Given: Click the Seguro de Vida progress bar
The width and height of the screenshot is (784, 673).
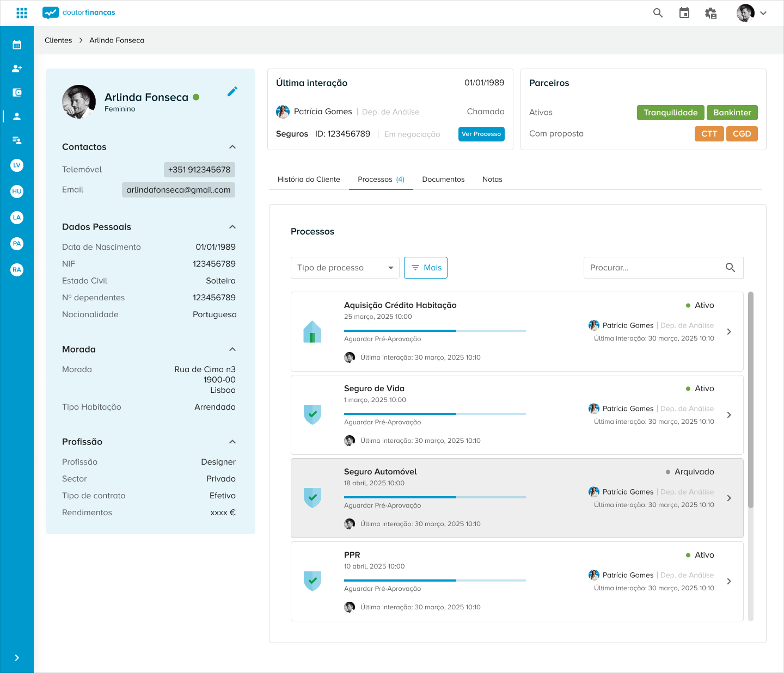Looking at the screenshot, I should [434, 414].
